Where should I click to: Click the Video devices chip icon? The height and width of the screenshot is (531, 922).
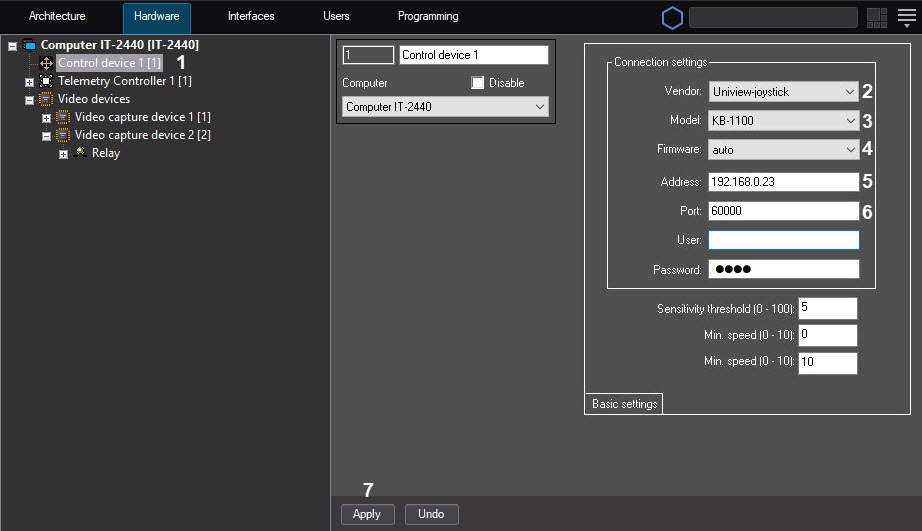[x=46, y=99]
